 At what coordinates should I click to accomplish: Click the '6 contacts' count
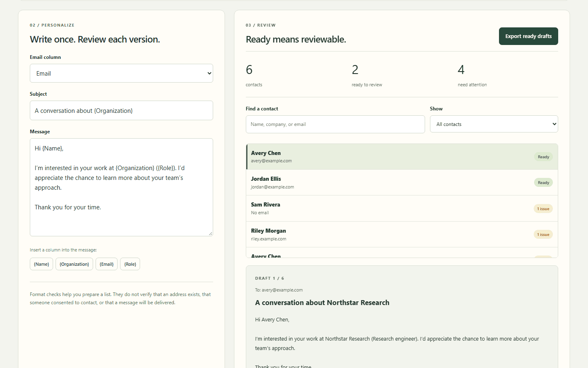[x=254, y=75]
